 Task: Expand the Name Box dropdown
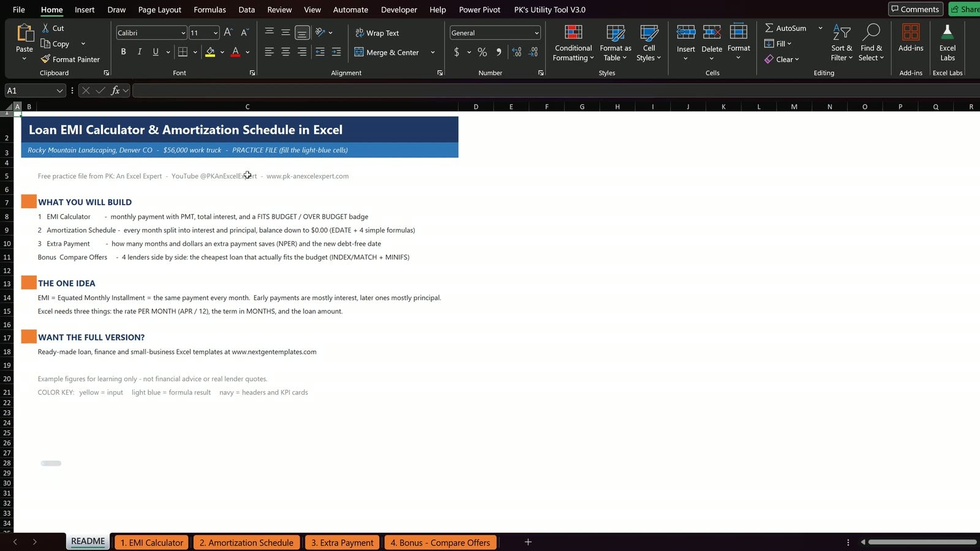pyautogui.click(x=59, y=91)
